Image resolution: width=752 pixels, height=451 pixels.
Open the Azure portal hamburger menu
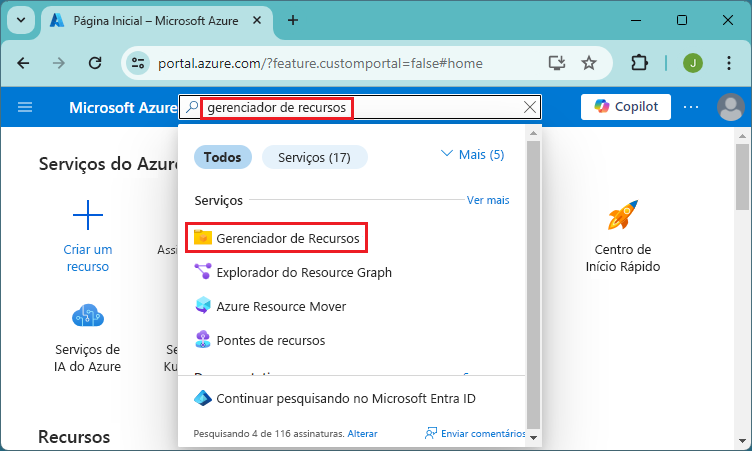[25, 107]
